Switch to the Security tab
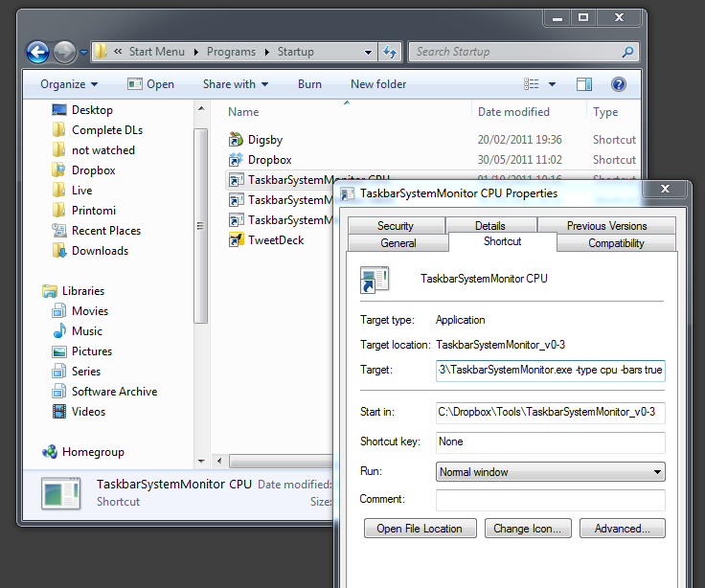 pyautogui.click(x=395, y=226)
